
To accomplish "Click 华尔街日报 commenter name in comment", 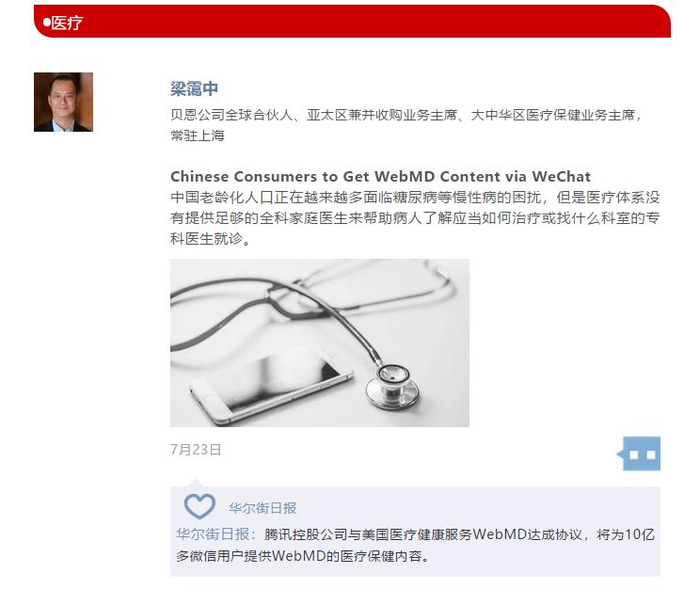I will (213, 534).
